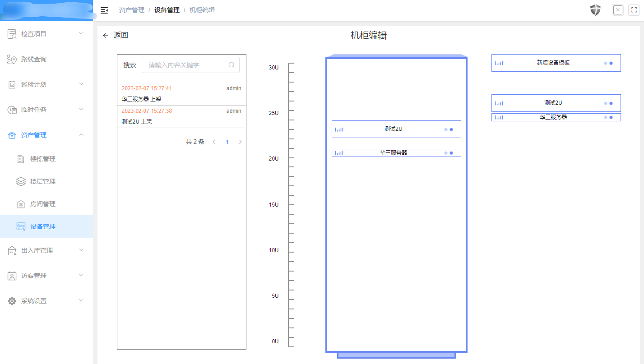
Task: Open 房间管理 submenu item
Action: point(46,204)
